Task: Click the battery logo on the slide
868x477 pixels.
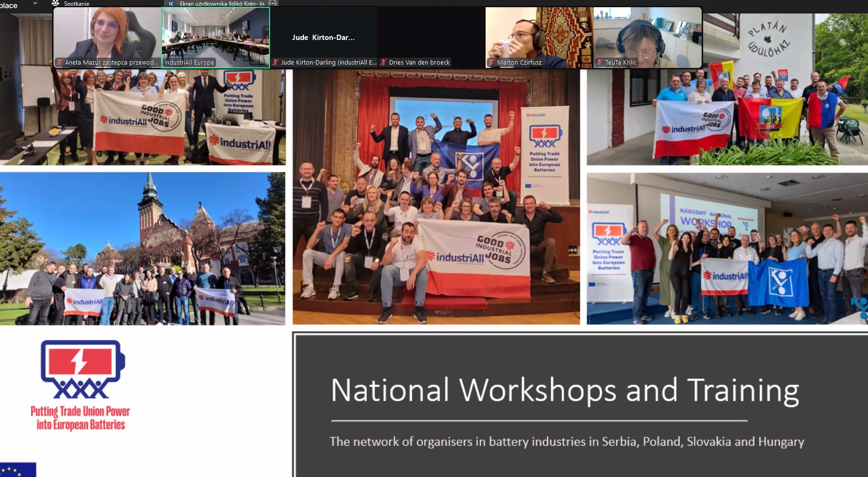Action: pyautogui.click(x=82, y=369)
